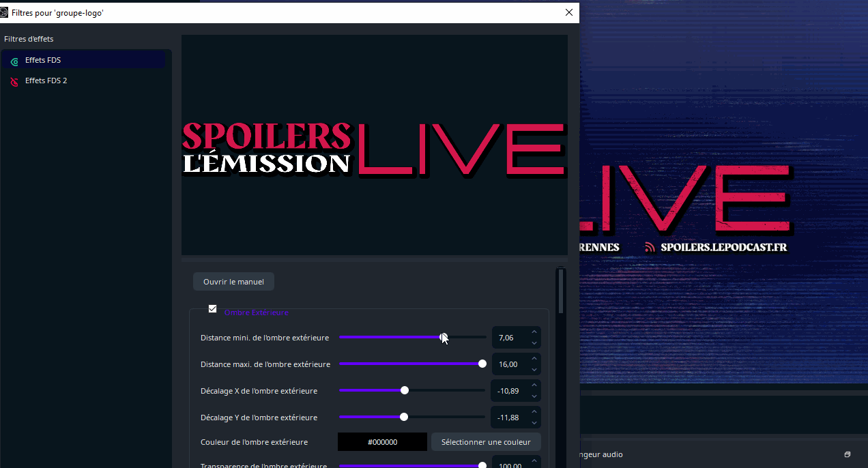
Task: Click the Distance mini. value field 7,06
Action: [508, 338]
